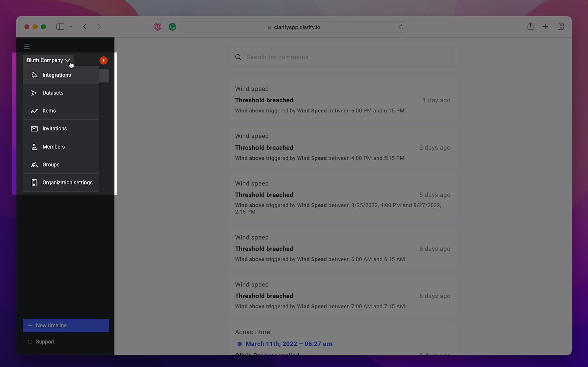
Task: Show Safari tab overview grid
Action: (x=561, y=27)
